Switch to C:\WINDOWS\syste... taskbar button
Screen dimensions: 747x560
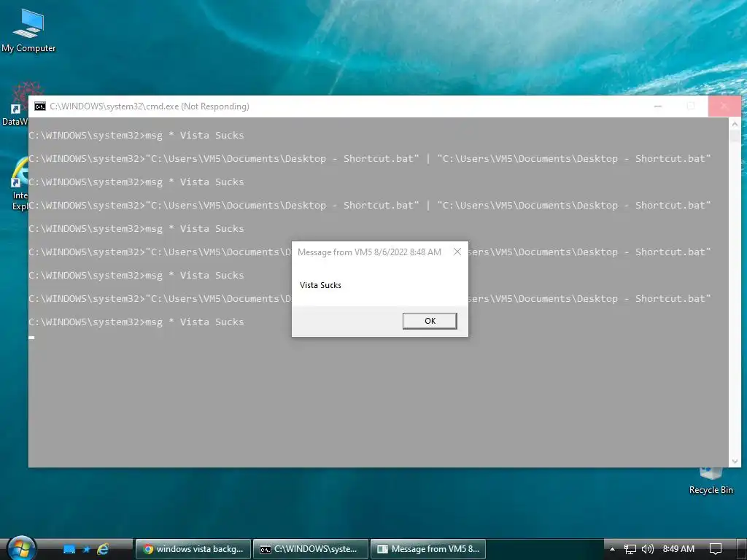(311, 549)
